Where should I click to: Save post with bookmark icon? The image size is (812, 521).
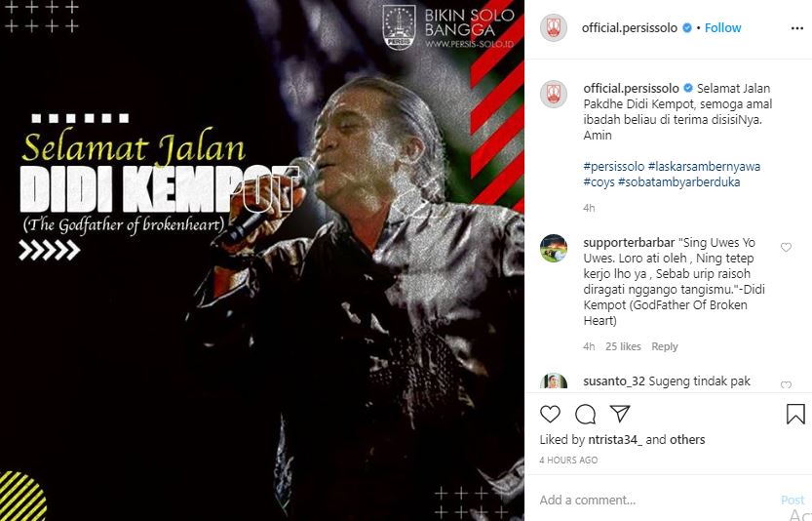pyautogui.click(x=795, y=414)
